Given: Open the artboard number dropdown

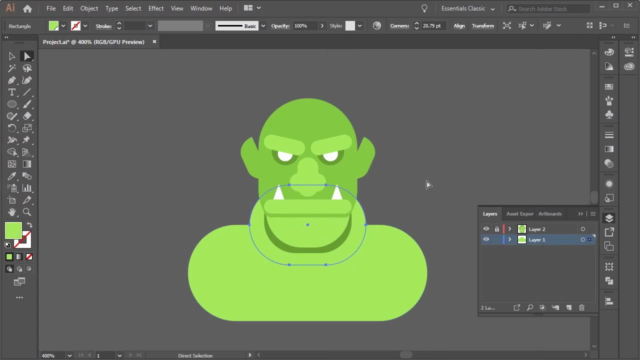Looking at the screenshot, I should (119, 356).
